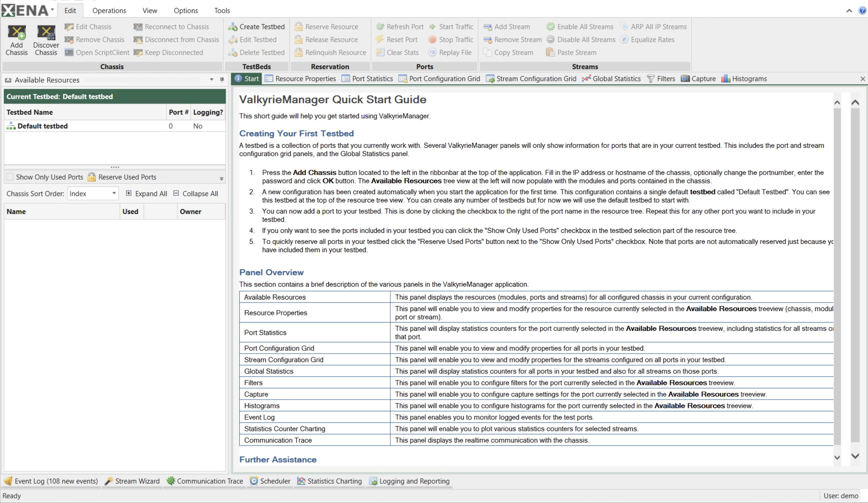
Task: Open XENA application menu arrow
Action: 52,10
